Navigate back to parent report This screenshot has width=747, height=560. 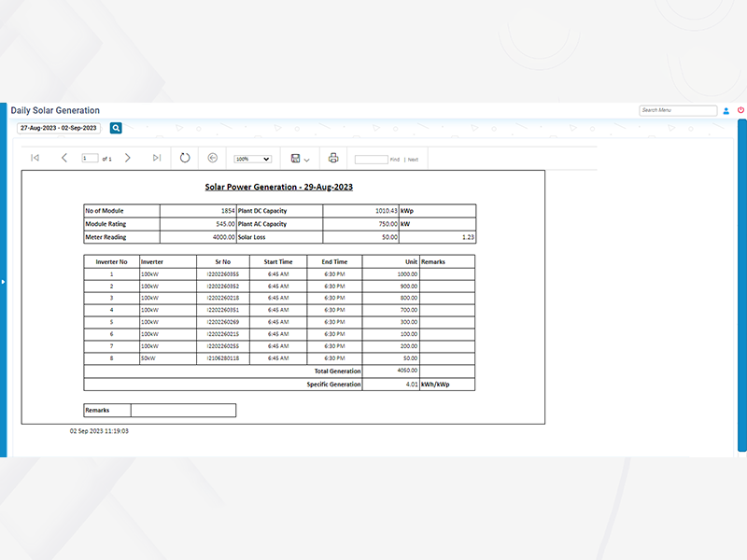[x=212, y=158]
